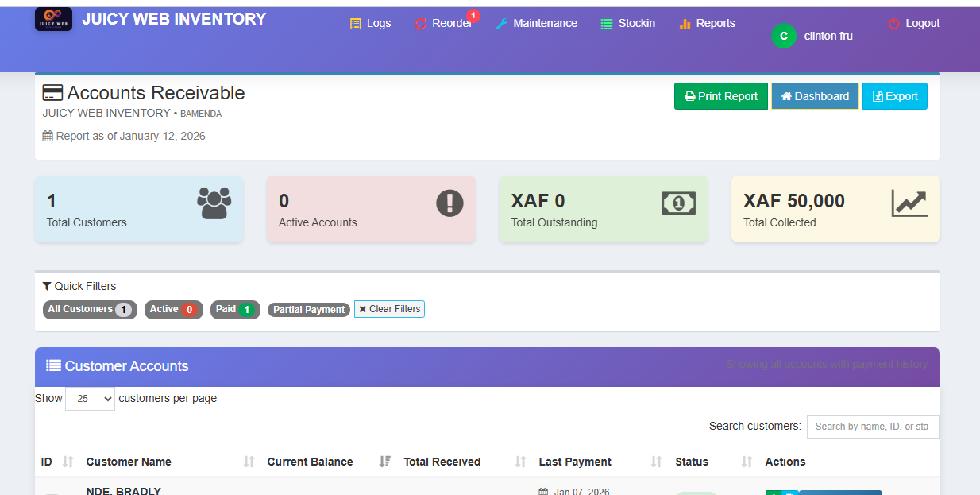980x495 pixels.
Task: Open the customers per page dropdown
Action: point(89,398)
